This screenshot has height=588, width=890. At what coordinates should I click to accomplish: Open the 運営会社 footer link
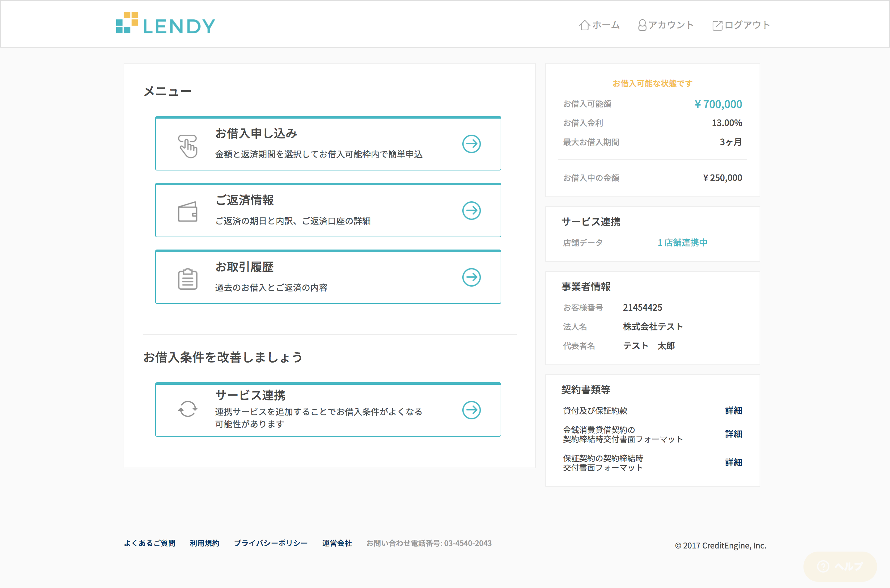click(337, 544)
